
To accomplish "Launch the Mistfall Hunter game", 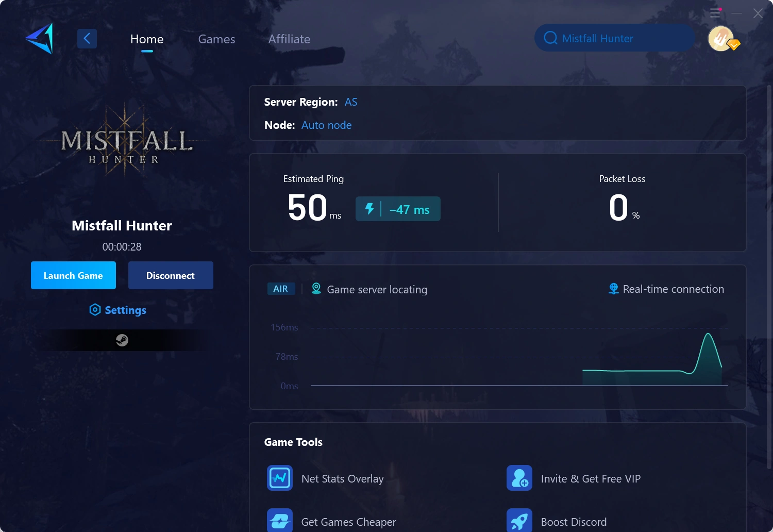I will point(73,275).
